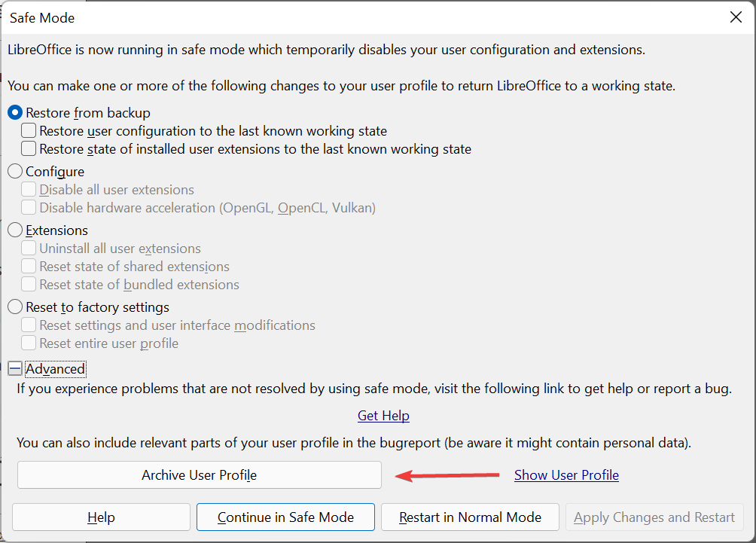
Task: Choose the Extensions radio option
Action: pos(15,230)
